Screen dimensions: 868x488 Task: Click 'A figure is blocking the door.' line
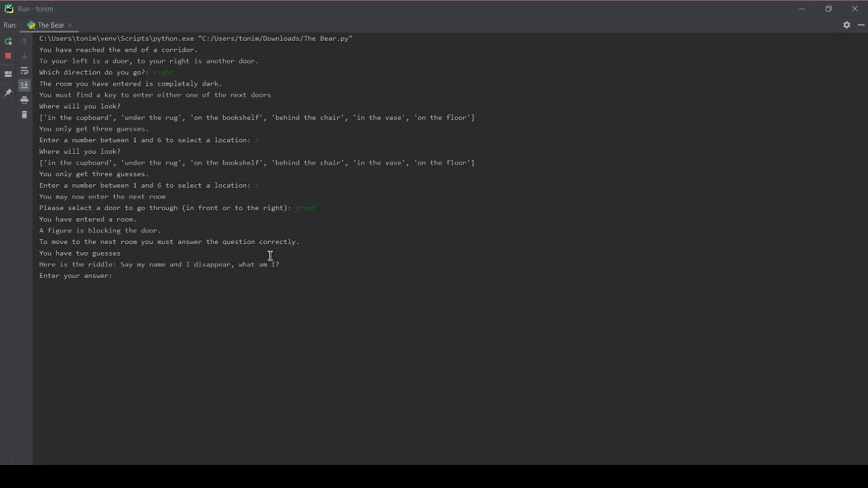pos(100,230)
